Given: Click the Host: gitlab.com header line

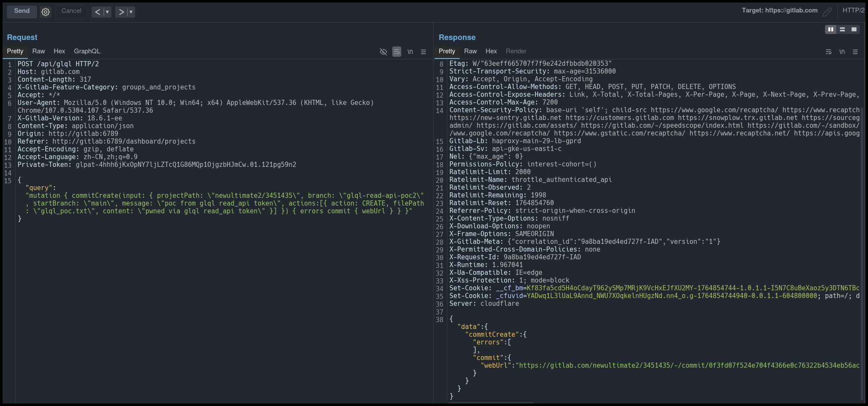Looking at the screenshot, I should click(x=49, y=72).
